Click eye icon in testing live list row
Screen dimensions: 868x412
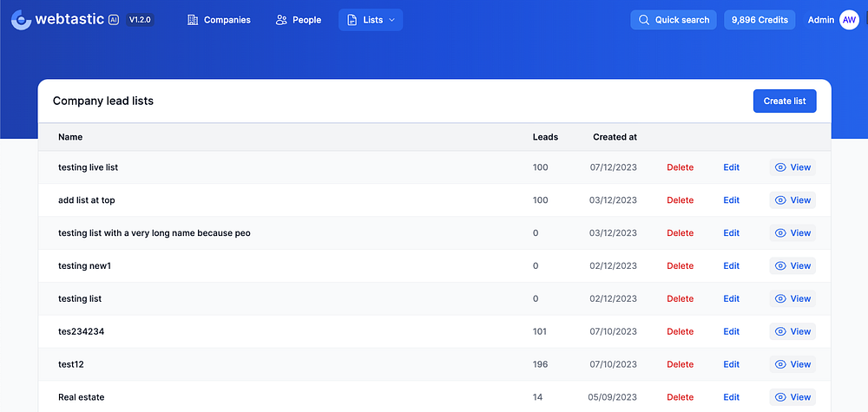tap(780, 167)
